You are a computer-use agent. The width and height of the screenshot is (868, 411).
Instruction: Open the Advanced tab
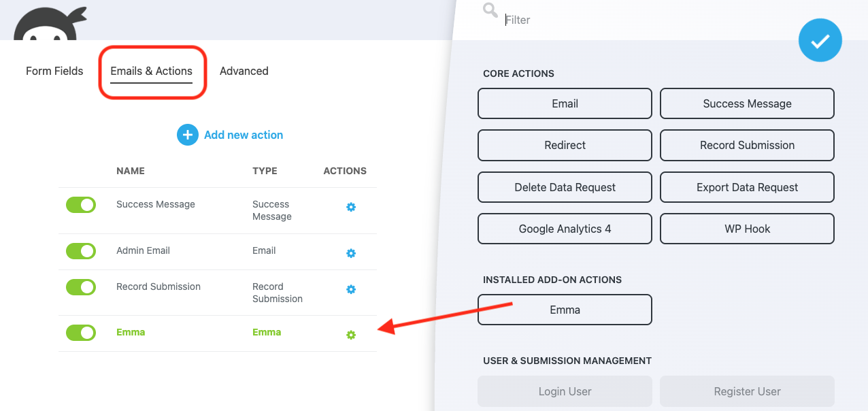(x=244, y=71)
